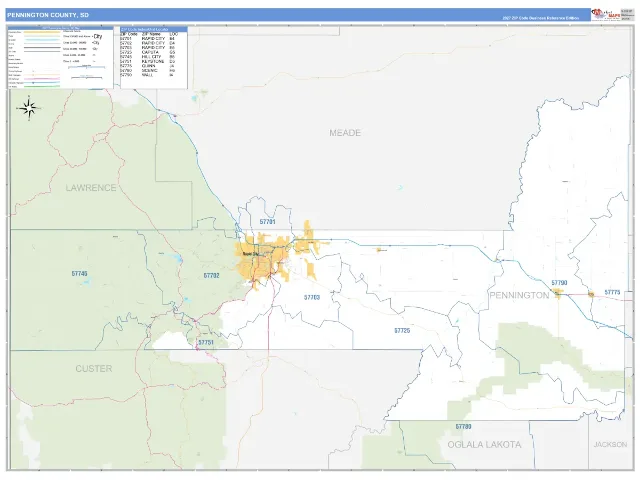This screenshot has width=640, height=480.
Task: Click the ZIP Code Business Reference Edition subtitle
Action: pyautogui.click(x=540, y=18)
